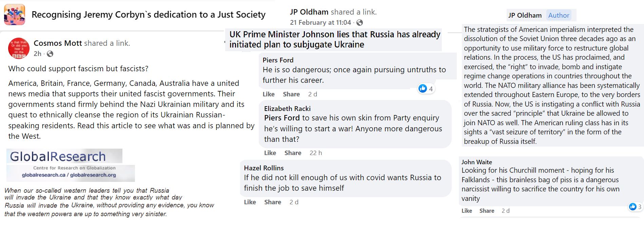Like Elizabeth Racki's comment
The width and height of the screenshot is (644, 227).
click(270, 153)
